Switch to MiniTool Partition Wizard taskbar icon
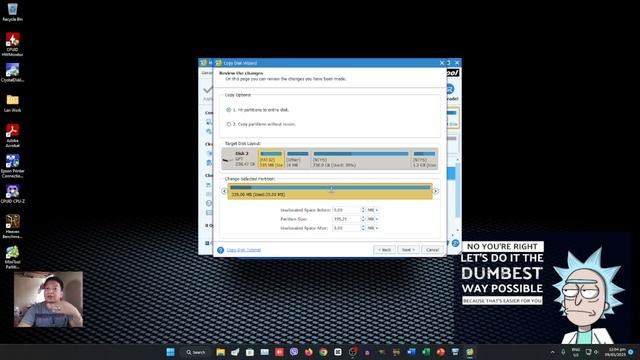Image resolution: width=640 pixels, height=360 pixels. (470, 352)
